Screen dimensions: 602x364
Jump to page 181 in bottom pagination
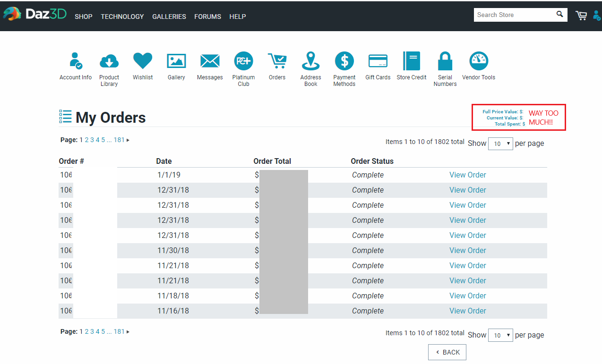coord(119,331)
